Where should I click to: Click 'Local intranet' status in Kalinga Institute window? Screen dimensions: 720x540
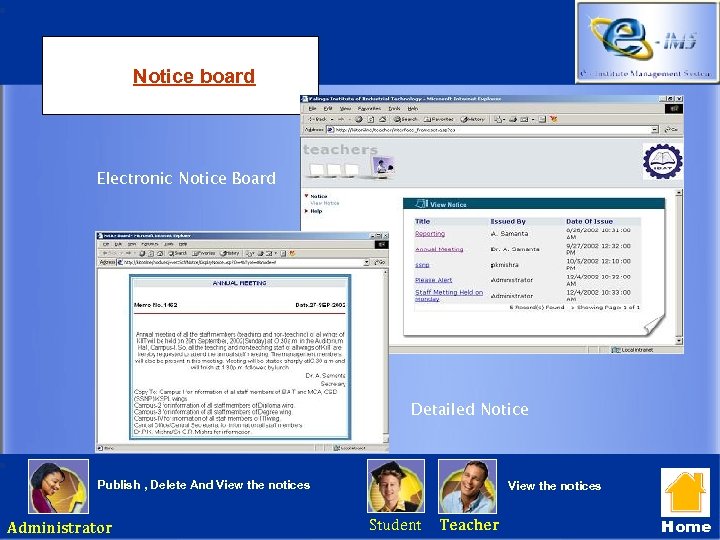point(633,350)
